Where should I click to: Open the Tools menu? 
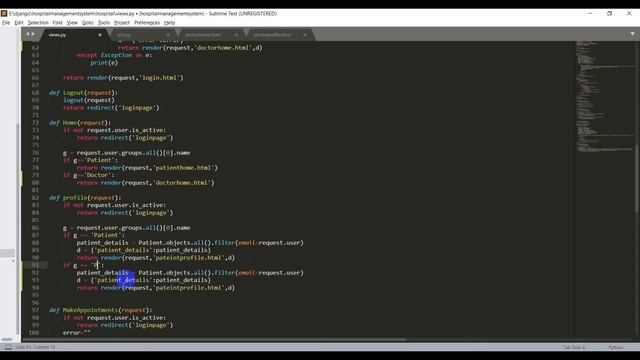[x=104, y=22]
